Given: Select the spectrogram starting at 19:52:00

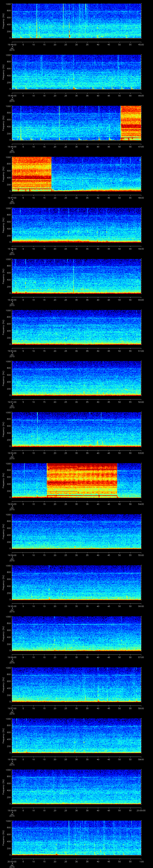Looking at the screenshot, I should (x=76, y=429).
